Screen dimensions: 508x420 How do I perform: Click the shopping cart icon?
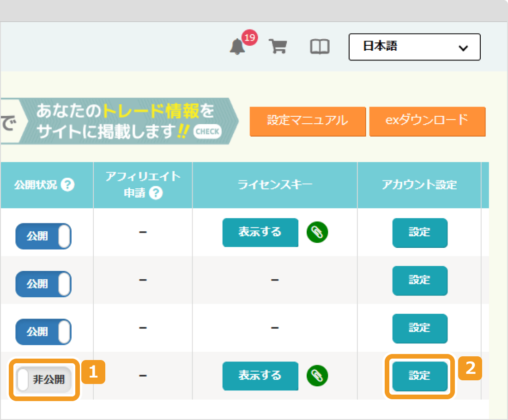[x=278, y=47]
